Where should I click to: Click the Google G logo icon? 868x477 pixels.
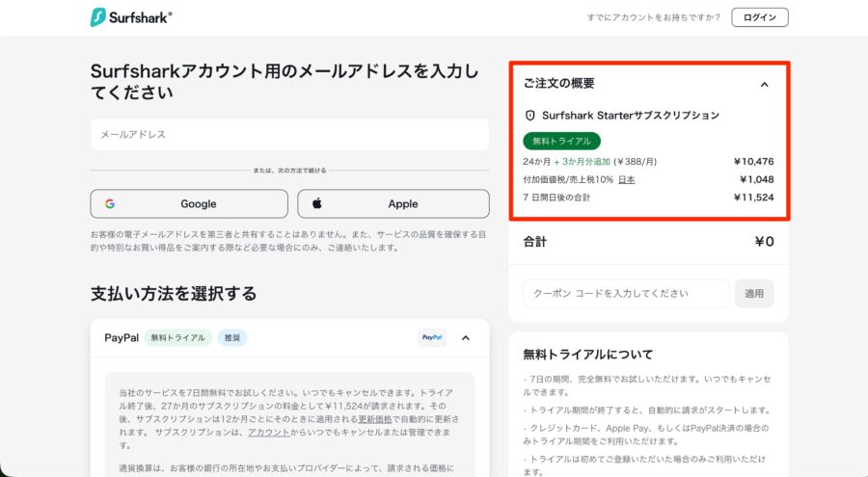pyautogui.click(x=110, y=203)
